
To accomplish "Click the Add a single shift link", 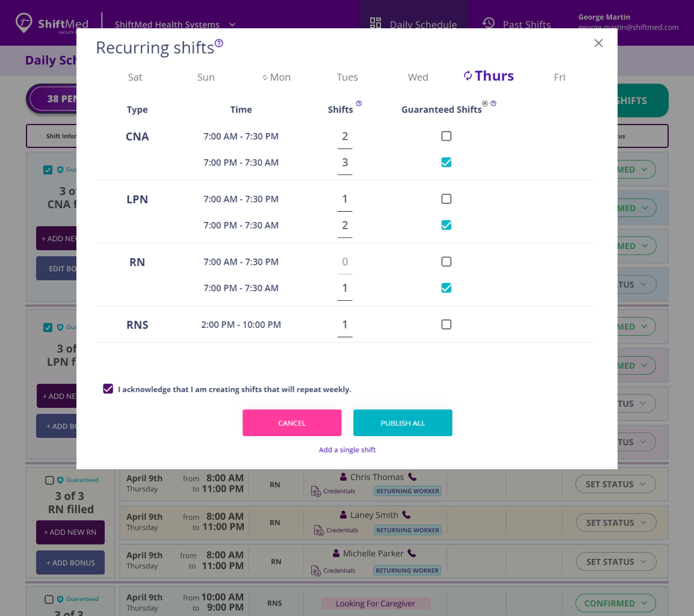I will (x=347, y=450).
